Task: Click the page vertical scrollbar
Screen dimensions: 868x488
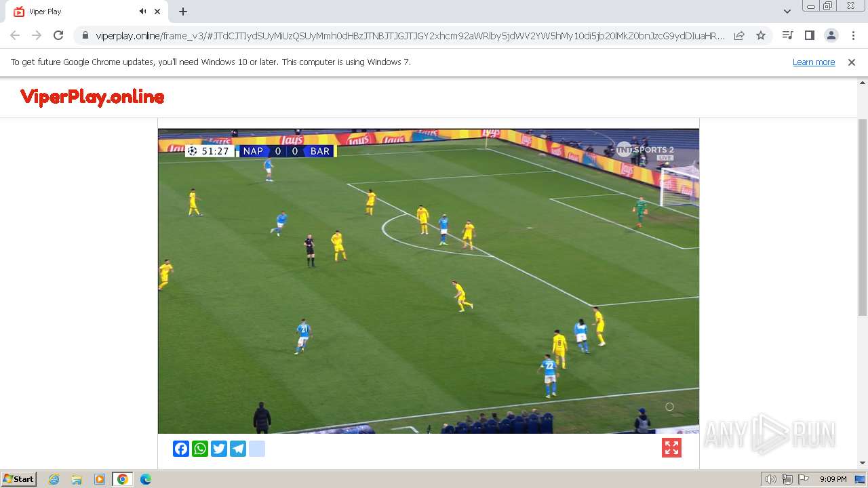Action: [x=863, y=217]
